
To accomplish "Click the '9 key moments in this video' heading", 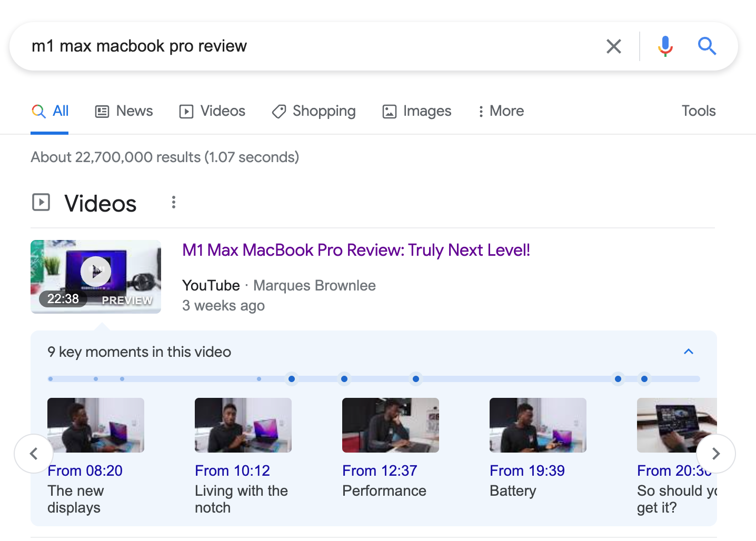I will [x=139, y=352].
